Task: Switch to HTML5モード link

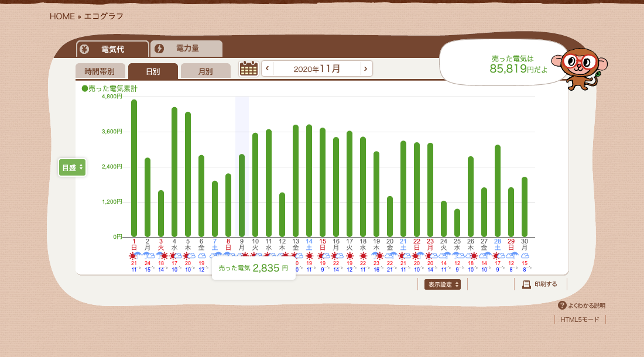Action: (x=580, y=319)
